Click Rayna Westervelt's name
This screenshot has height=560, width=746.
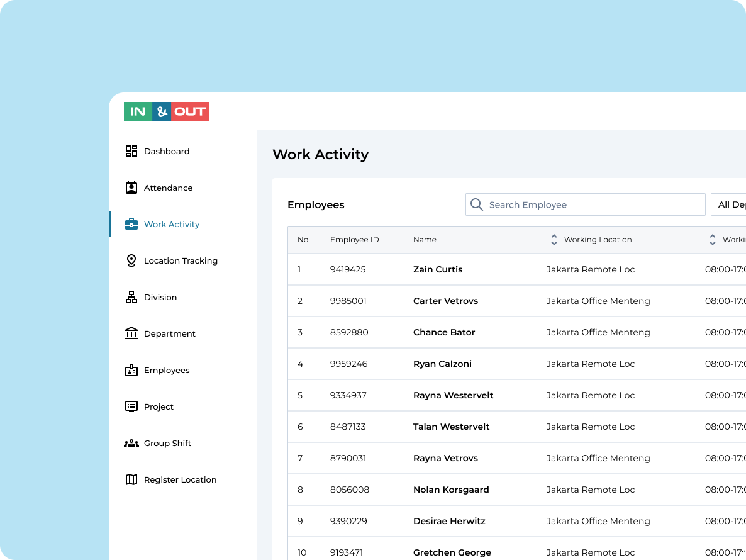coord(453,395)
